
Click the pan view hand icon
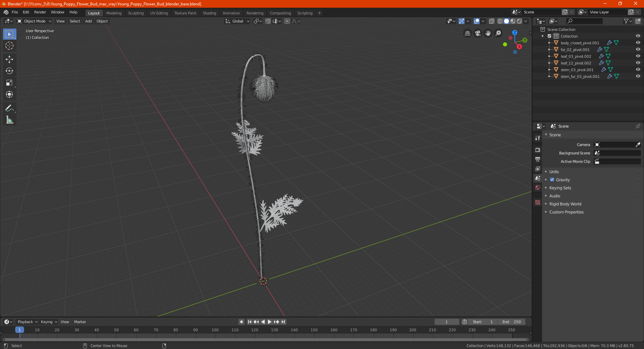click(488, 33)
